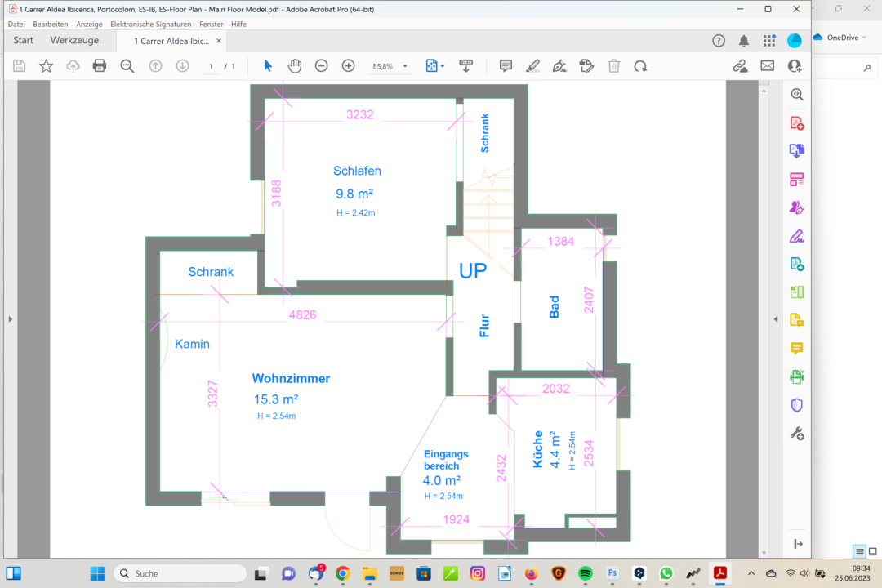
Task: Open the Edit PDF tool in the sidebar
Action: tap(796, 179)
